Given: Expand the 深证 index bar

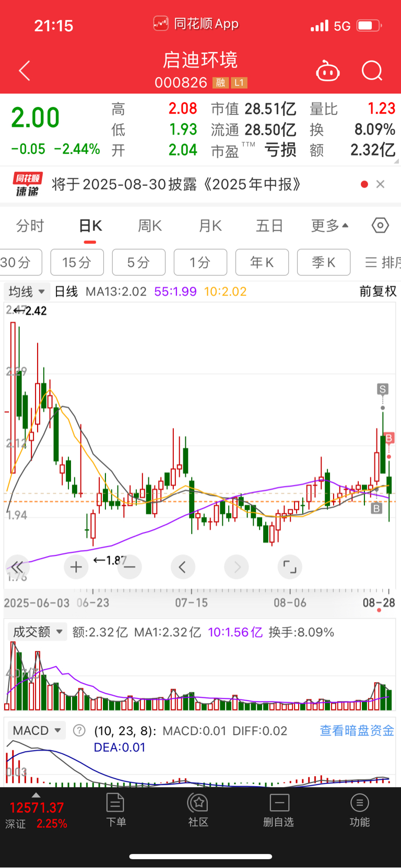Looking at the screenshot, I should coord(36,811).
